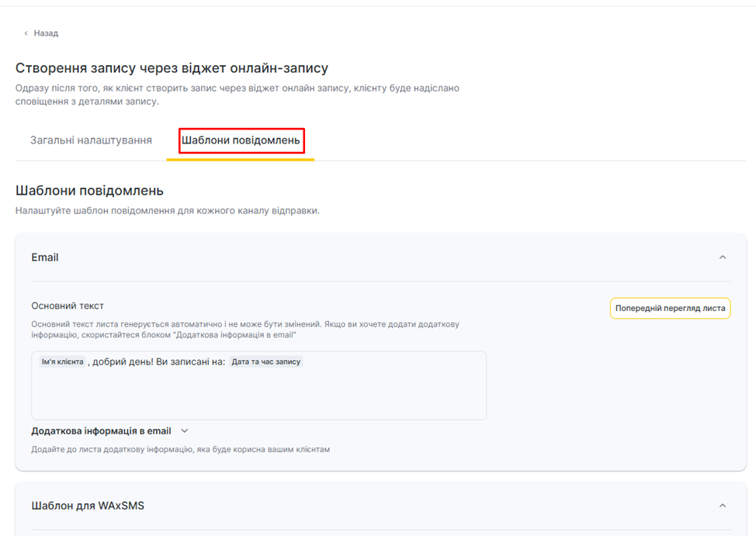756x536 pixels.
Task: Click the "Шаблони повідомлень" section heading
Action: pos(89,190)
